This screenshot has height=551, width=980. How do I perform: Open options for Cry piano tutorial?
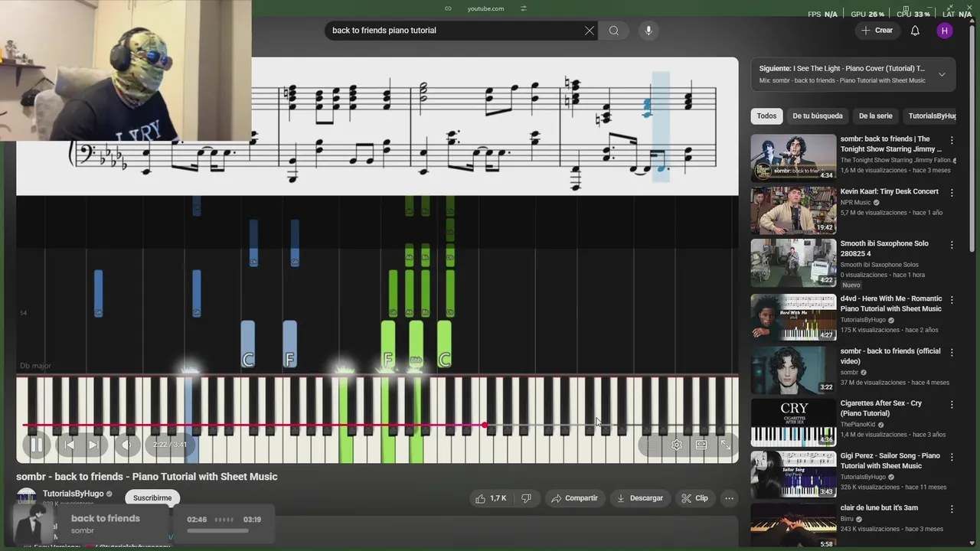pyautogui.click(x=952, y=404)
